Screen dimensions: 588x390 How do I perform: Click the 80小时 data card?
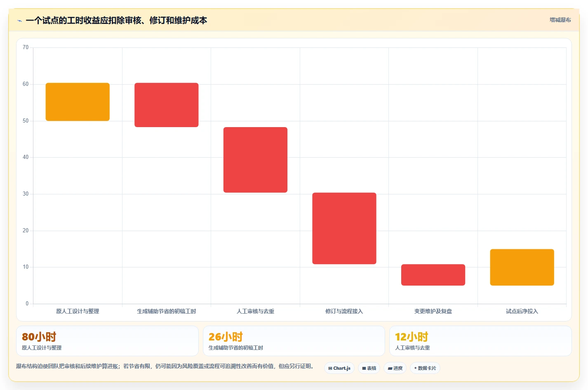pos(107,341)
